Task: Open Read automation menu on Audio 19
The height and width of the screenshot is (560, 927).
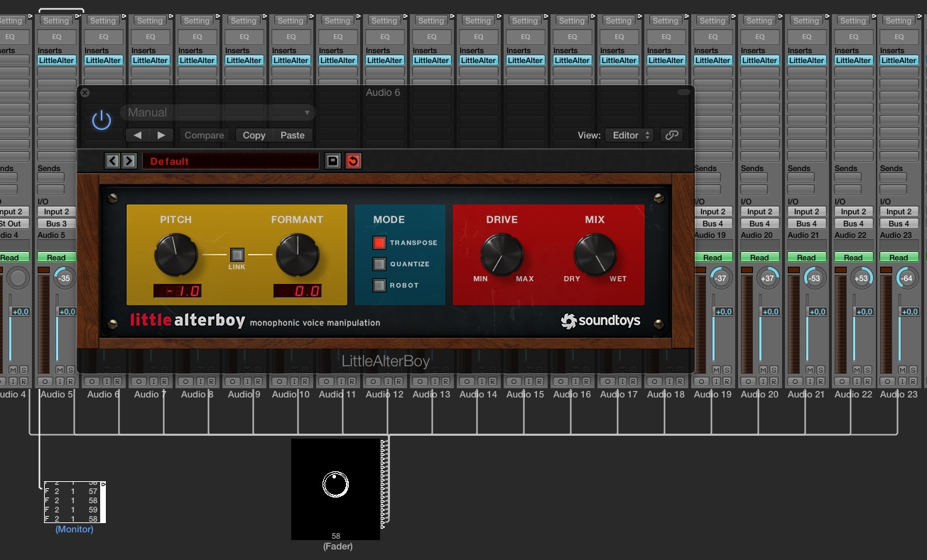Action: tap(712, 257)
